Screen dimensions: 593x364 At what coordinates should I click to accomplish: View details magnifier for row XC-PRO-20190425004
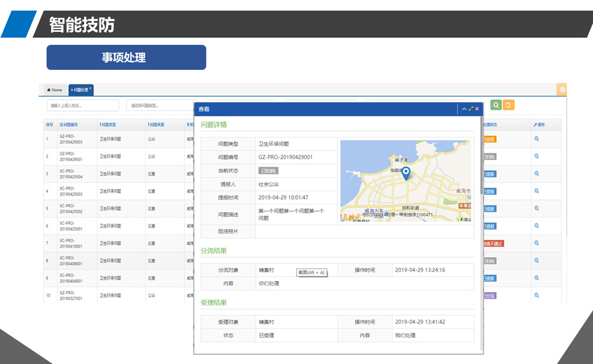coord(537,174)
